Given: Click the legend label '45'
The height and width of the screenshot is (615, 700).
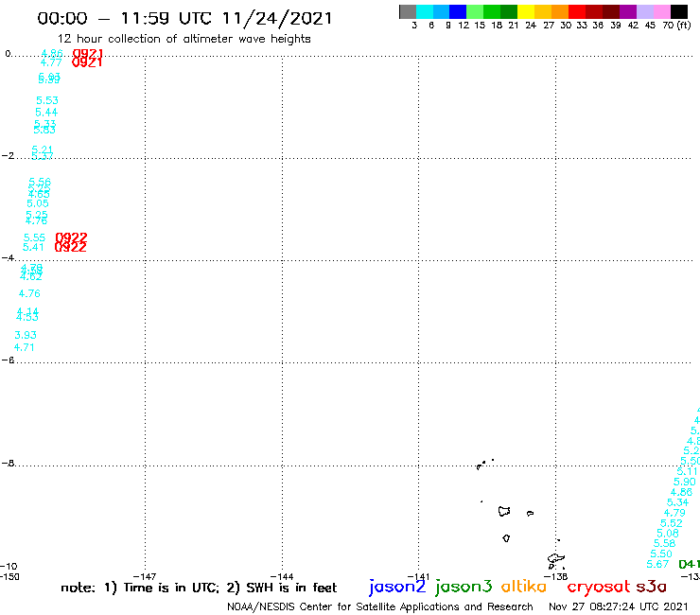Looking at the screenshot, I should [650, 26].
